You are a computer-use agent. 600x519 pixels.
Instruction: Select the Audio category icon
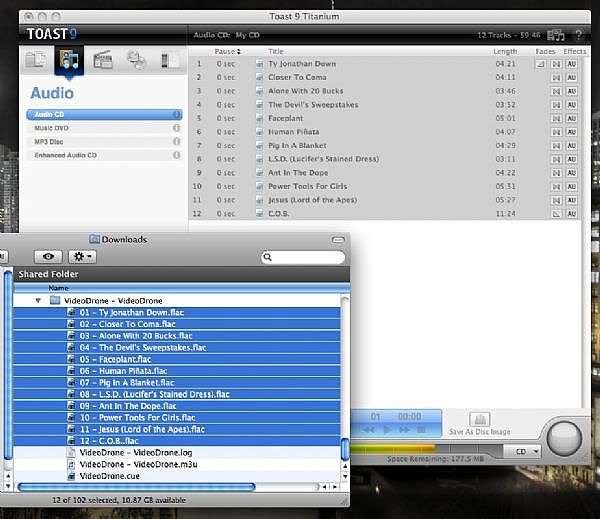[x=69, y=60]
